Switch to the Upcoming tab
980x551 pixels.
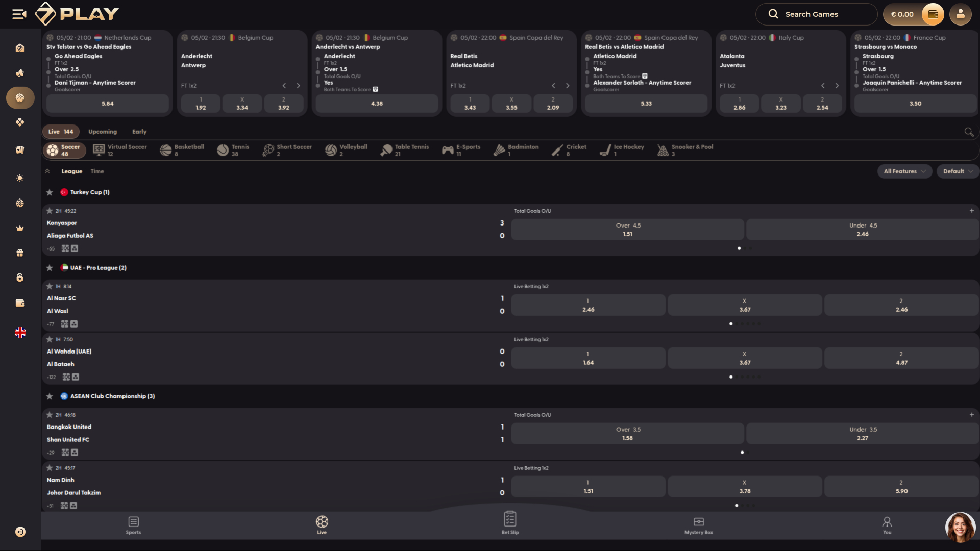click(x=103, y=132)
